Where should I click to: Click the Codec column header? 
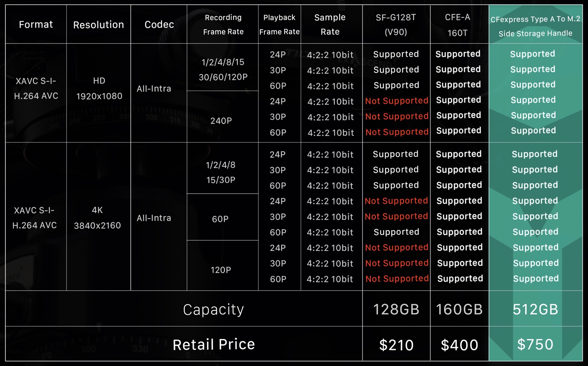click(159, 24)
